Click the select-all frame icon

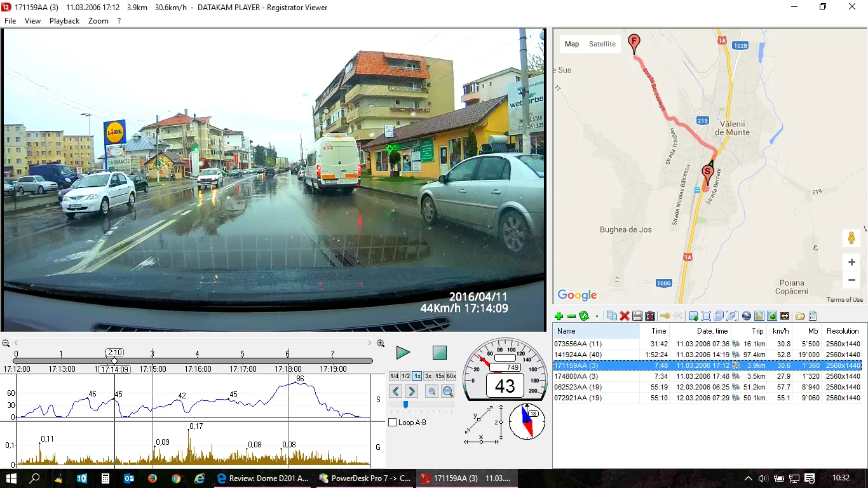coord(706,316)
